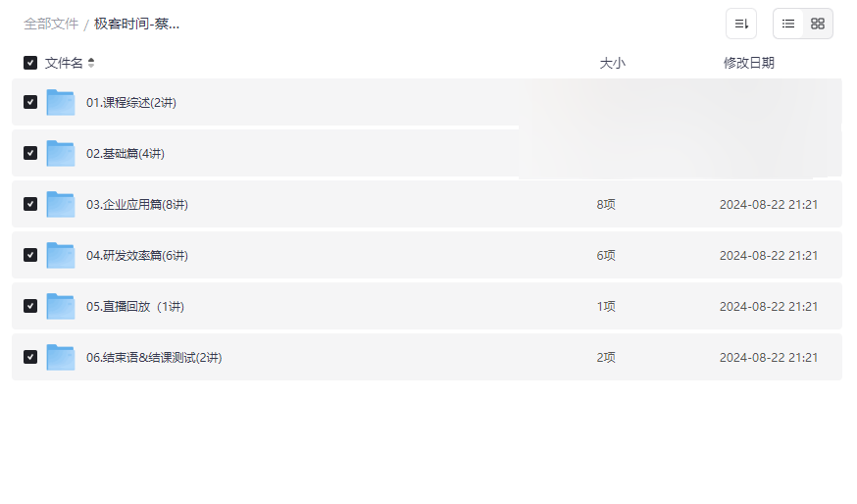The height and width of the screenshot is (504, 857).
Task: Toggle the select-all checkbox beside 文件名
Action: tap(30, 63)
